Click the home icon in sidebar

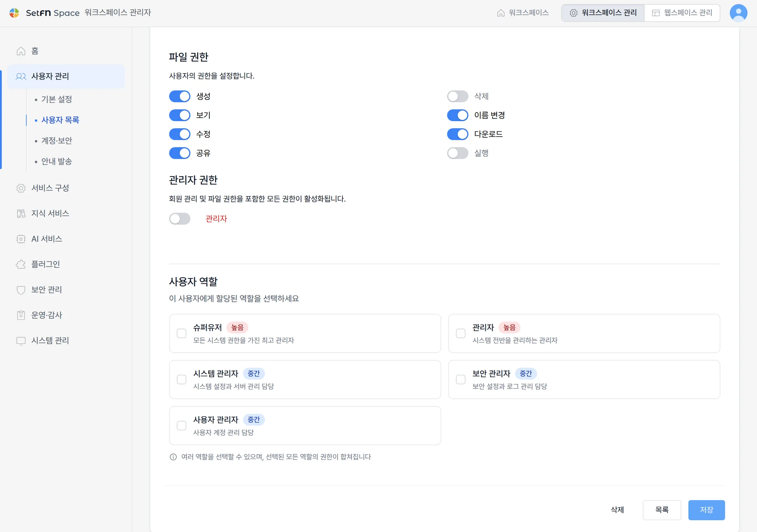[x=21, y=51]
